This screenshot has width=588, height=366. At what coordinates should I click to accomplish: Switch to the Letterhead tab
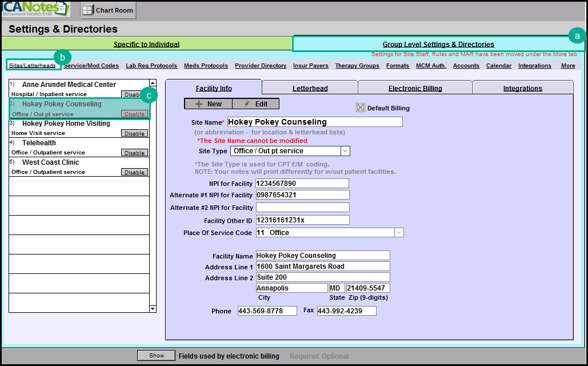click(x=310, y=88)
